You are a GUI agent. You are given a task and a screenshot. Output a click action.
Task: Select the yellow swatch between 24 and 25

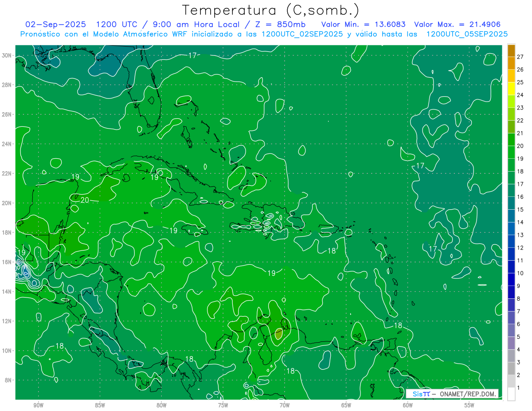click(511, 88)
